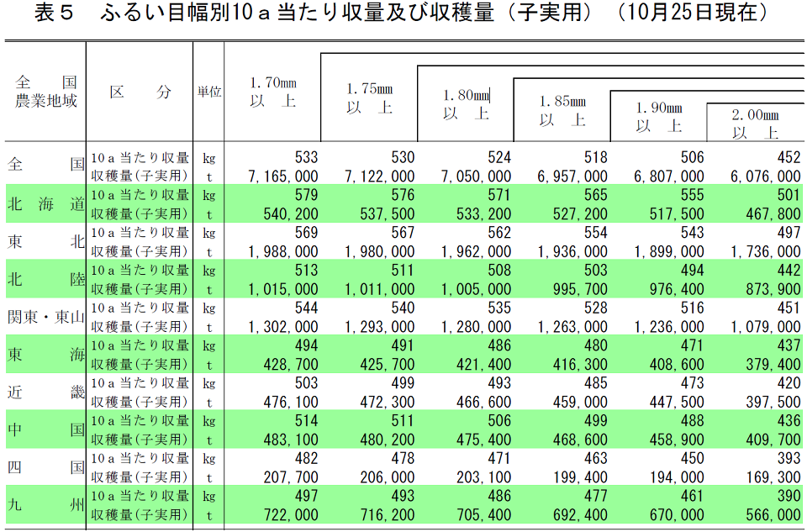
Task: Click the column header 2.00mm 以上
Action: pyautogui.click(x=755, y=124)
